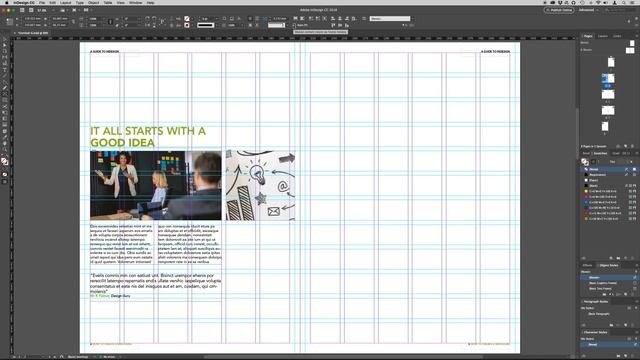Image resolution: width=640 pixels, height=360 pixels.
Task: Select the Selection tool in Tools panel
Action: 5,40
